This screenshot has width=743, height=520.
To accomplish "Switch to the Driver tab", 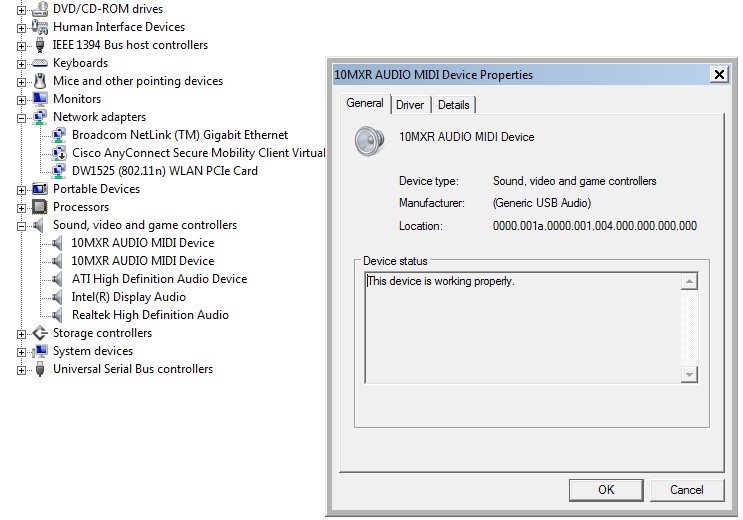I will [x=410, y=105].
